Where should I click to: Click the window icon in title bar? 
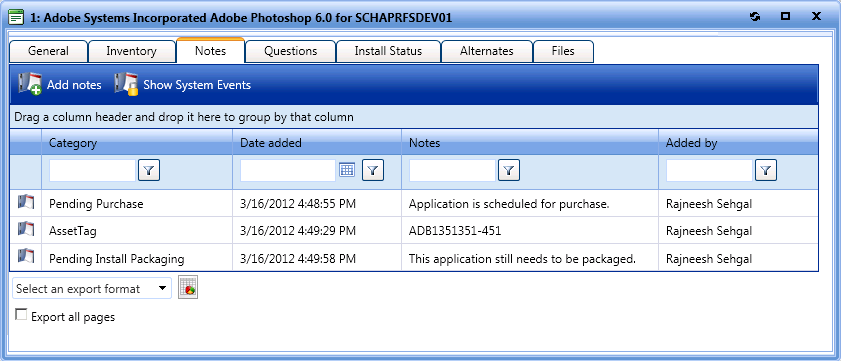(17, 18)
